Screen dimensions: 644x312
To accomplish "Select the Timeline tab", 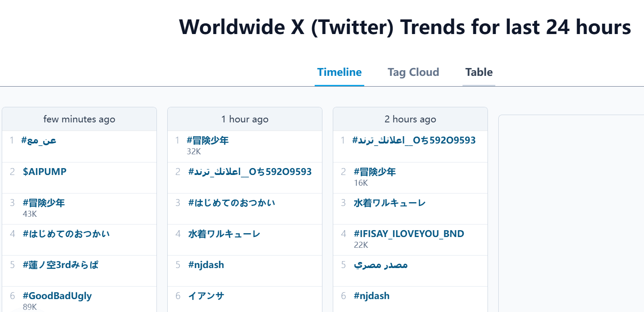I will (339, 72).
